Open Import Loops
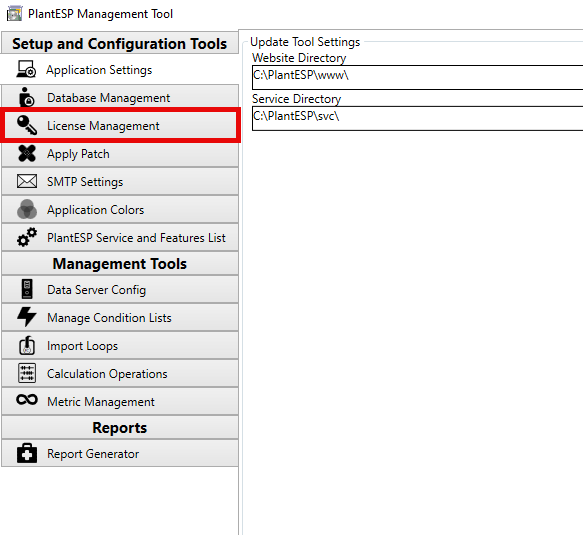Screen dimensions: 583x535 click(120, 345)
